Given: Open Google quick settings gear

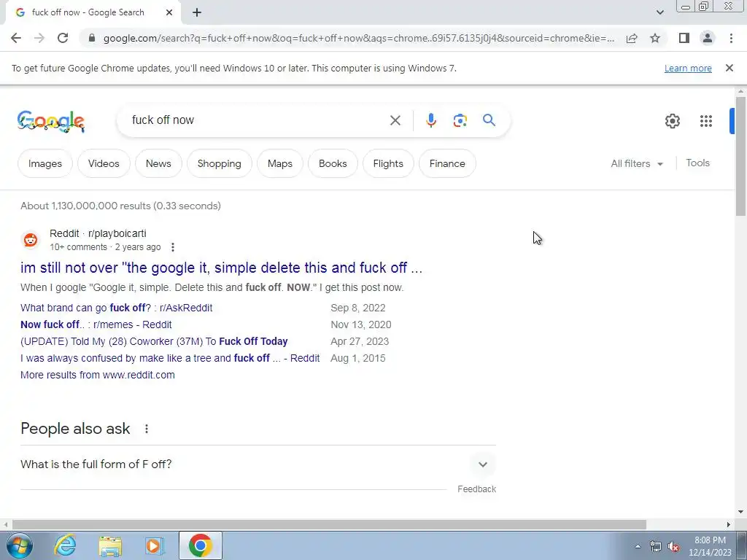Looking at the screenshot, I should [672, 121].
